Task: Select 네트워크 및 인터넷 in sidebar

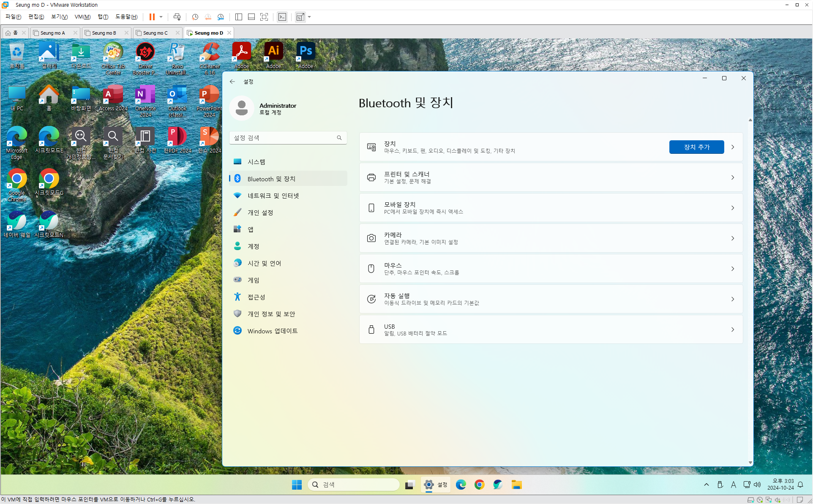Action: click(273, 196)
